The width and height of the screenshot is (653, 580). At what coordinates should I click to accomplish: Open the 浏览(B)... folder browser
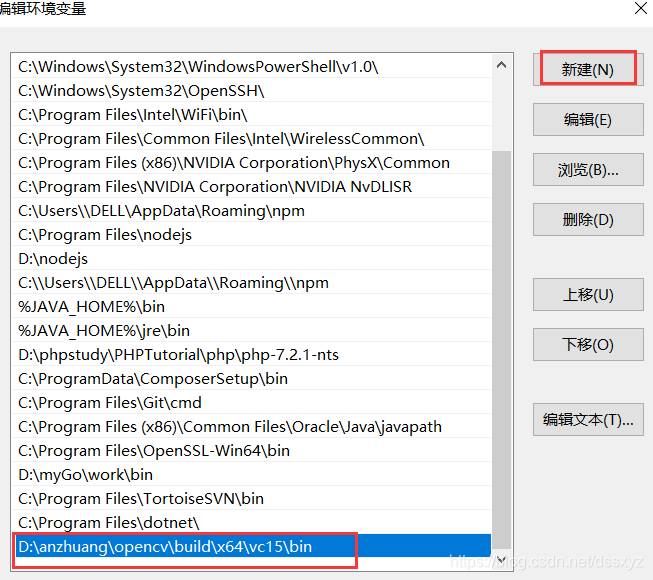588,169
